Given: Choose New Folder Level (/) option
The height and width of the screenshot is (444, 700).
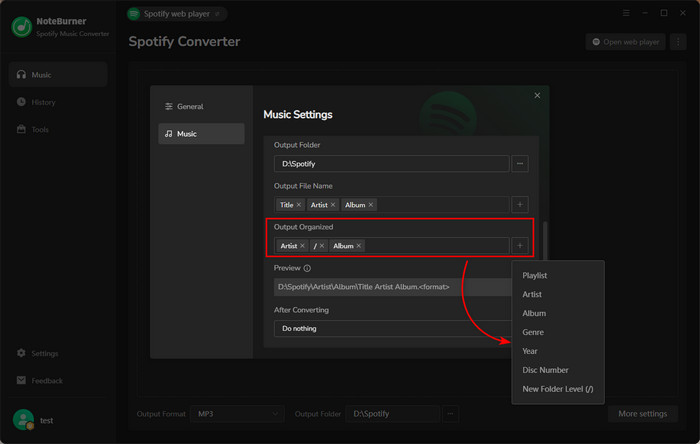Looking at the screenshot, I should pos(558,389).
